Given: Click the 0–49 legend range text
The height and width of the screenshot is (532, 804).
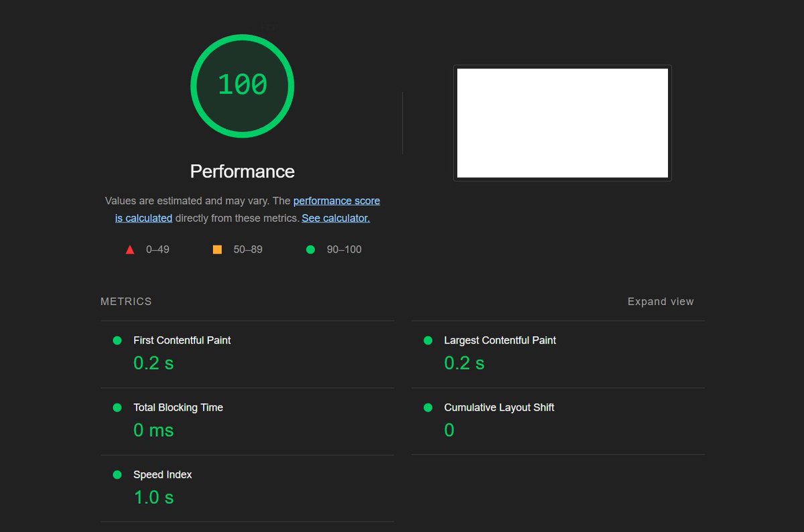Looking at the screenshot, I should pos(157,249).
